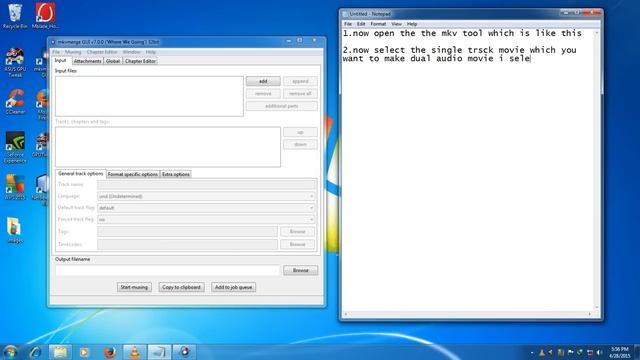
Task: Open the Help menu in Notepad
Action: pyautogui.click(x=412, y=24)
